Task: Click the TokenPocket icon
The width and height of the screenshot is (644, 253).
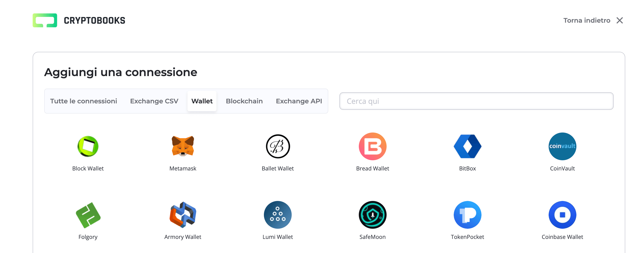Action: click(467, 215)
